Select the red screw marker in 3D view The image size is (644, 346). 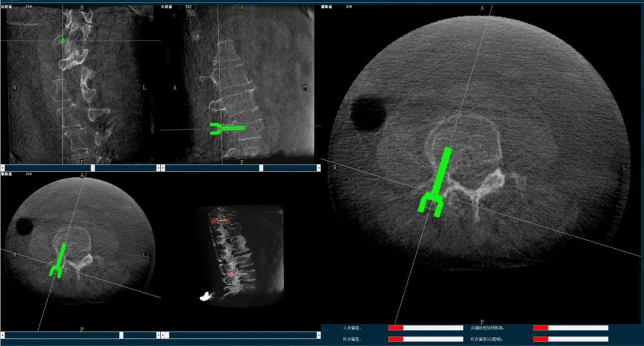(x=214, y=222)
